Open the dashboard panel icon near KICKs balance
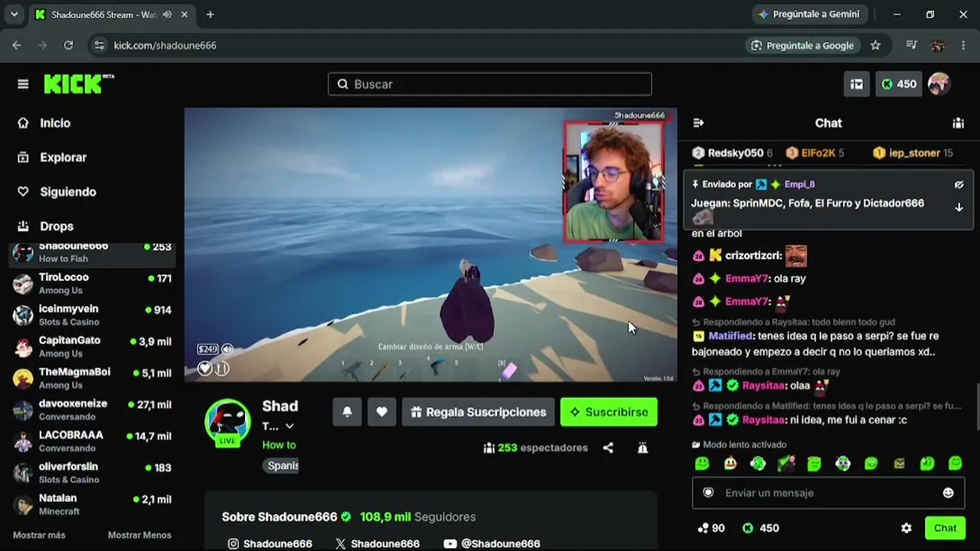 pyautogui.click(x=857, y=84)
